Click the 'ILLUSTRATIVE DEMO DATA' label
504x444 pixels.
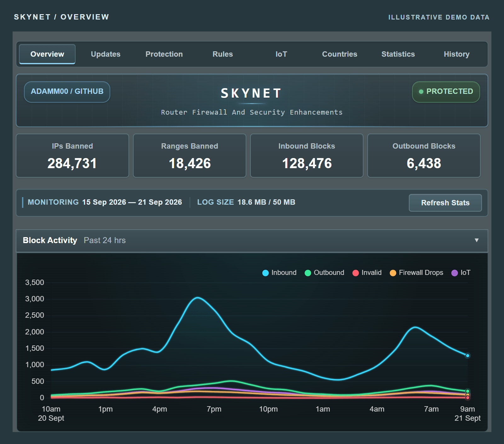(x=439, y=17)
